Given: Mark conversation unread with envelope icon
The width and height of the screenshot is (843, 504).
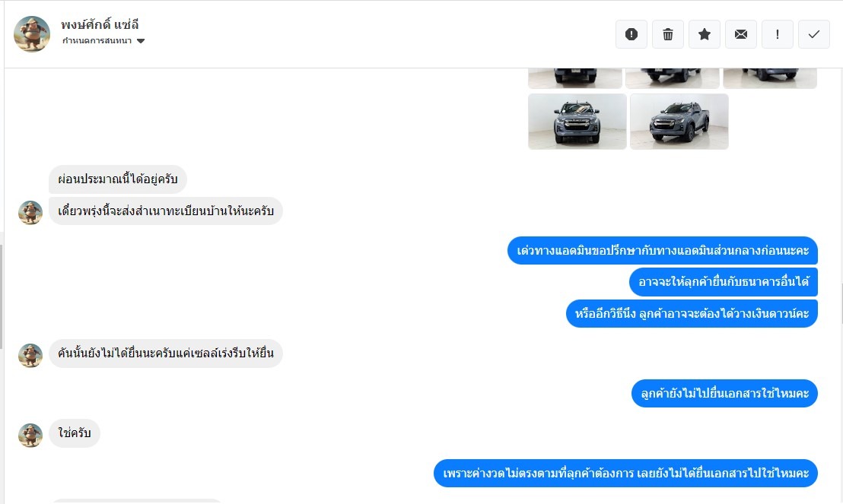Looking at the screenshot, I should 741,34.
